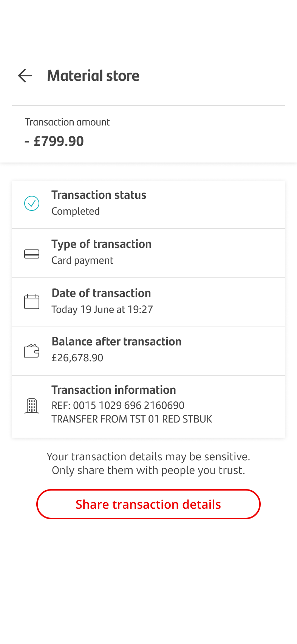Click the building icon beside Transaction information

32,406
